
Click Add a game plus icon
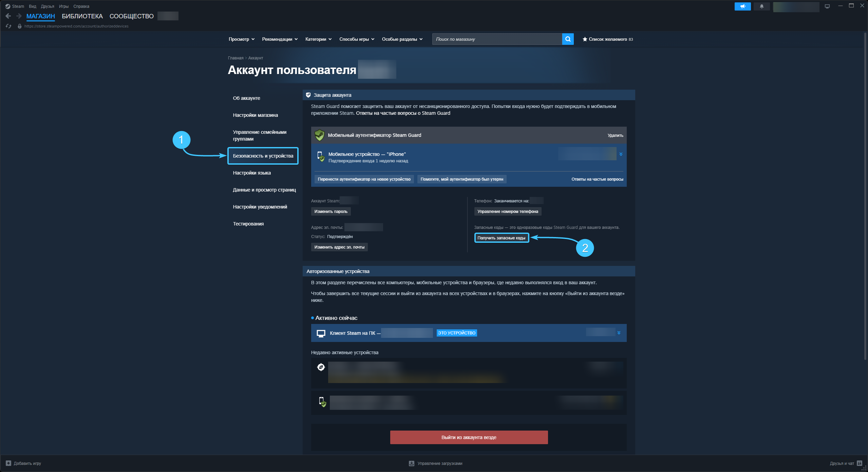click(8, 463)
